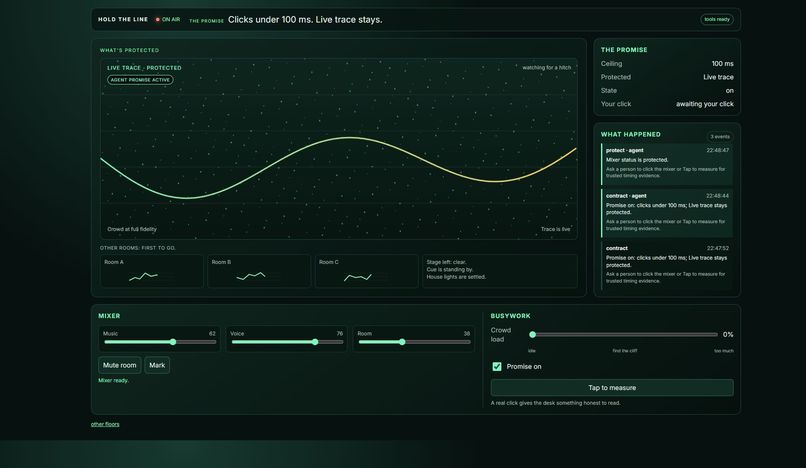This screenshot has height=468, width=806.
Task: Click the Clicks under 100 ms promise headline
Action: tap(305, 20)
